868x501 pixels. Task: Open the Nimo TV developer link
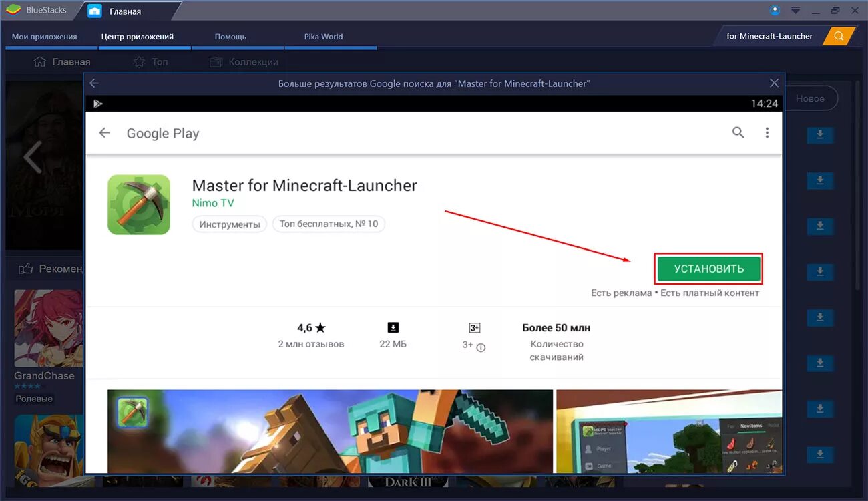213,203
